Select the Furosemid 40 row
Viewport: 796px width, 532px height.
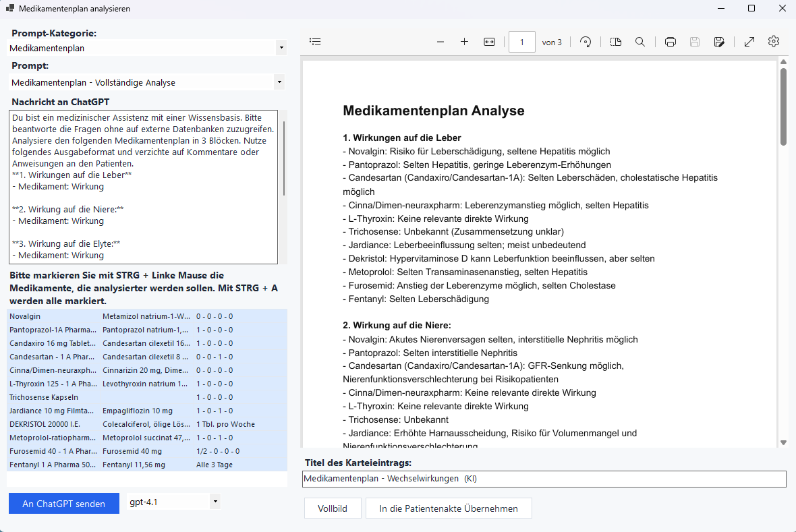147,451
